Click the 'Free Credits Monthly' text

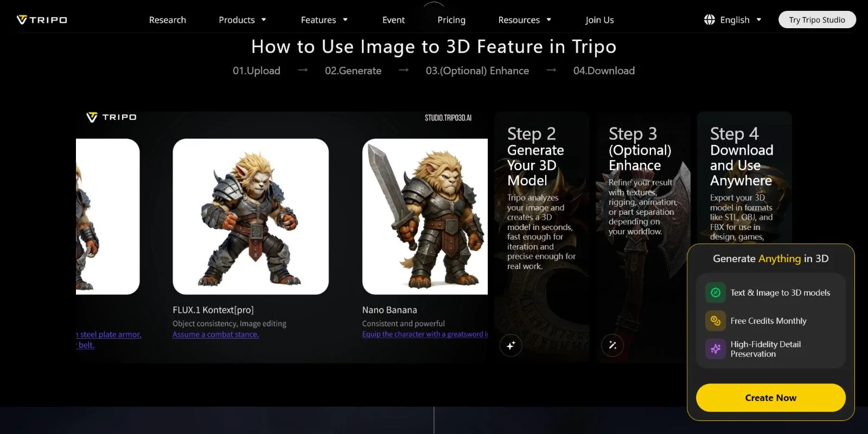[x=768, y=321]
